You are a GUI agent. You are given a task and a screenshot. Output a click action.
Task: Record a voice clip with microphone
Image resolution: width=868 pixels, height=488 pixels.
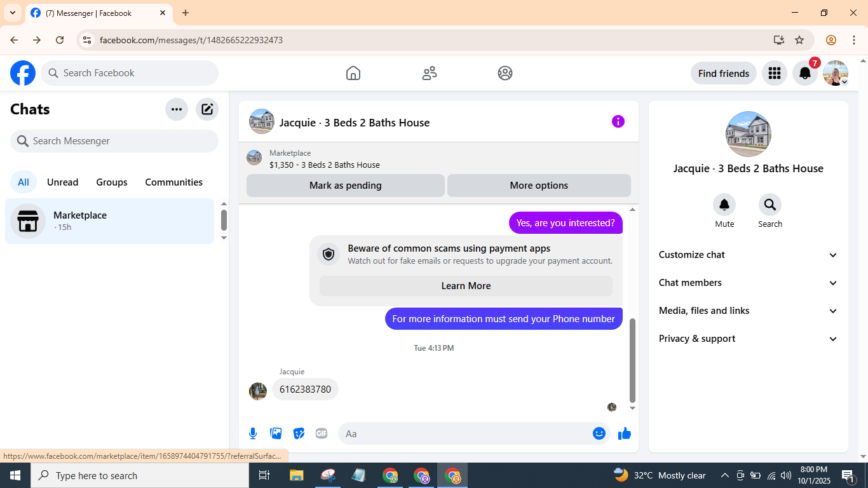[x=253, y=433]
